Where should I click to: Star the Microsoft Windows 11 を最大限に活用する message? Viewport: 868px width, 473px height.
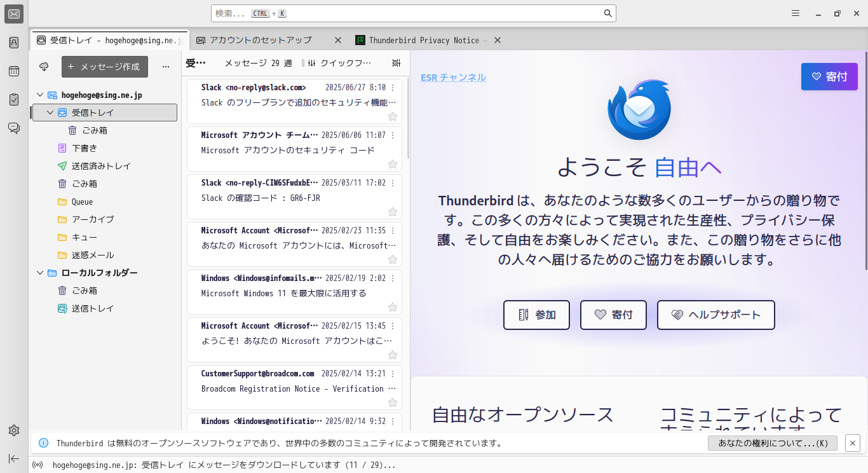393,307
